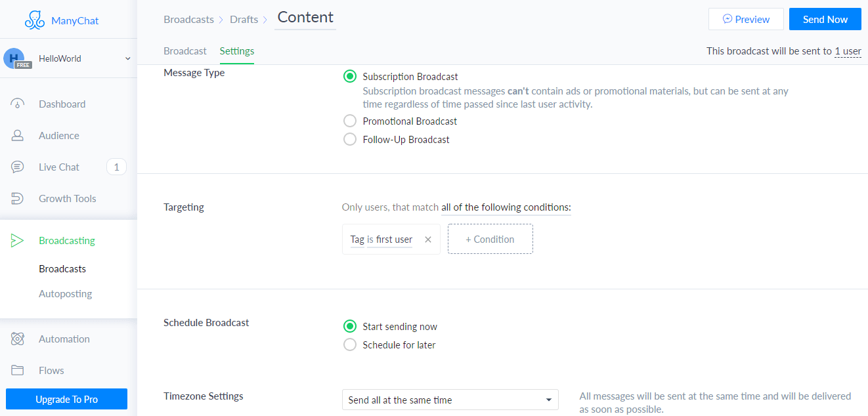Click the HelloWorld account avatar
This screenshot has height=416, width=868.
click(x=14, y=58)
